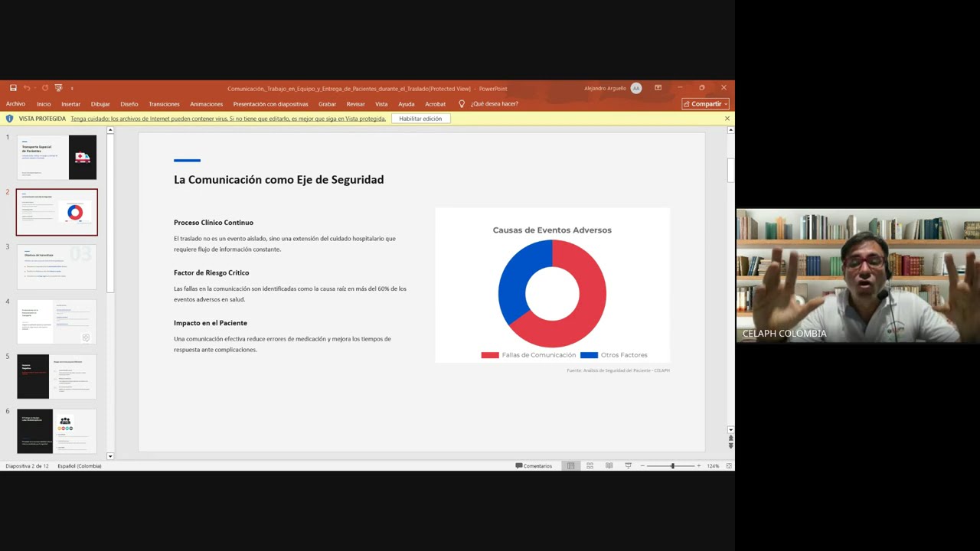This screenshot has width=980, height=551.
Task: Click the 'Causas de Eventos Adversos' chart title
Action: (x=552, y=230)
